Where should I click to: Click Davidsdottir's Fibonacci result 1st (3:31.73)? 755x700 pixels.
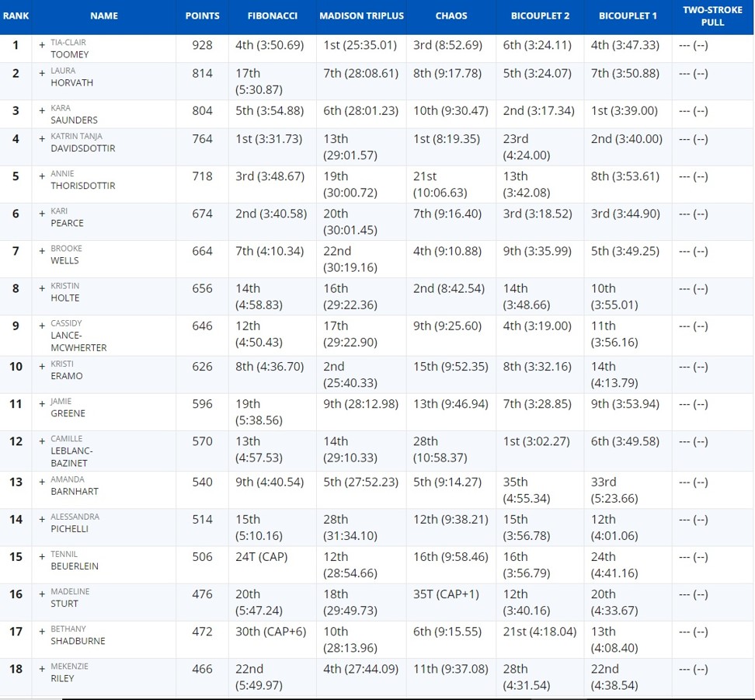coord(270,139)
